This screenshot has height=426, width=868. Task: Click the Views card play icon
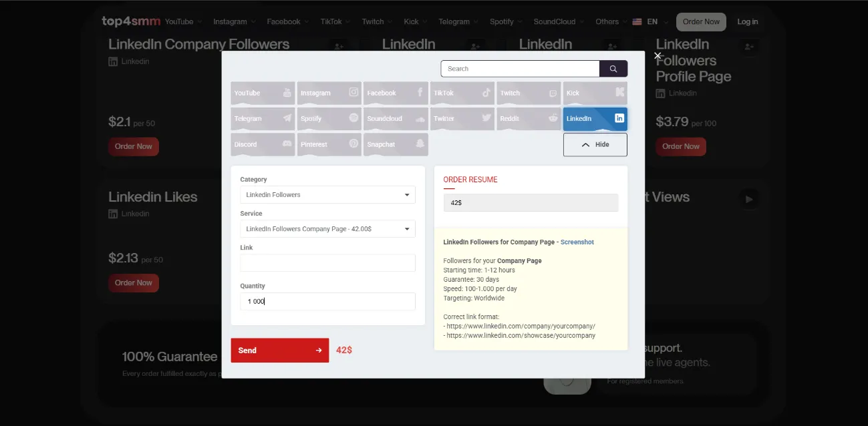(749, 199)
